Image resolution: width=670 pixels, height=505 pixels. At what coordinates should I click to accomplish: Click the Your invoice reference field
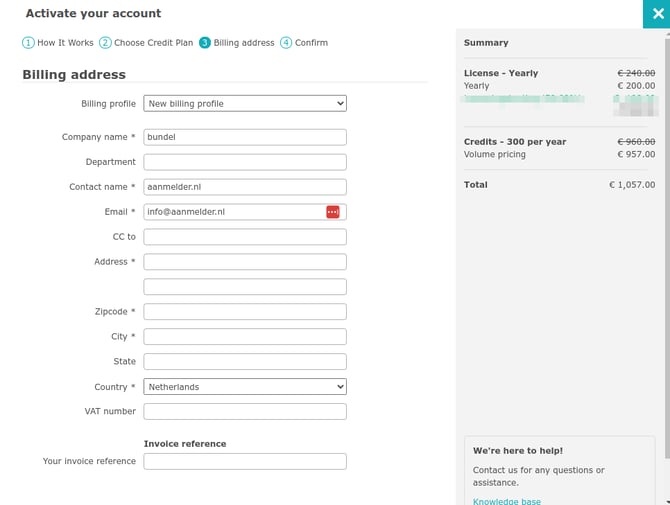click(245, 462)
